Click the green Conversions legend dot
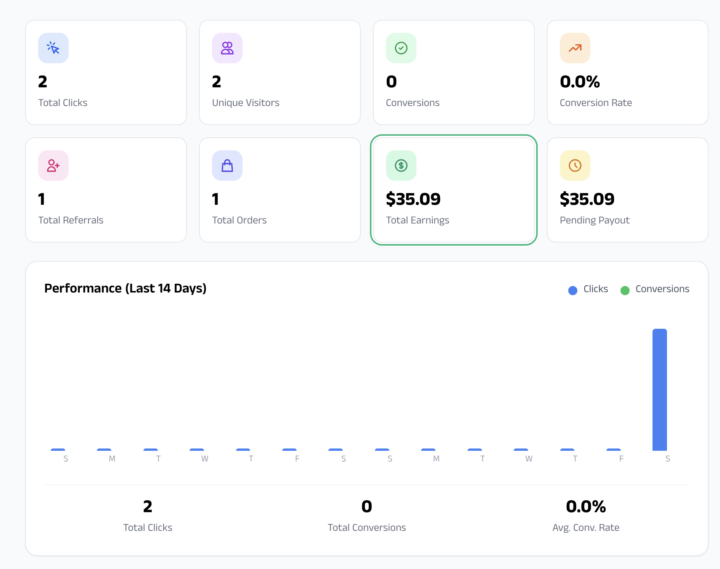The image size is (720, 569). point(625,290)
